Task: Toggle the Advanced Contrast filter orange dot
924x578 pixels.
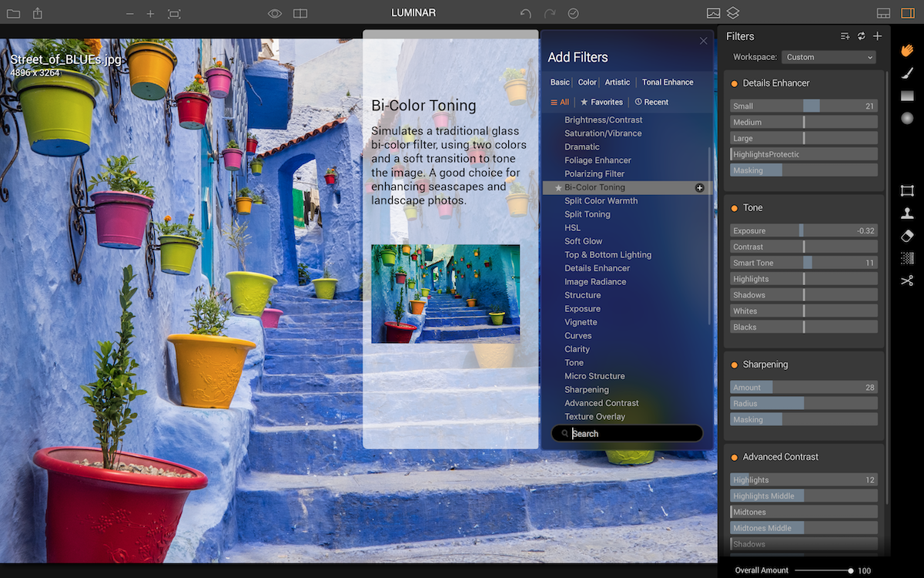Action: pos(735,457)
